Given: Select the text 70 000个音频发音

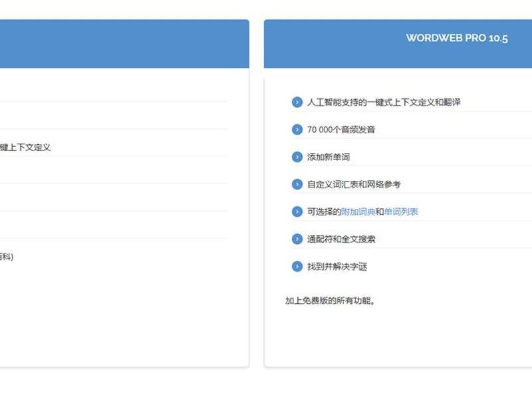Looking at the screenshot, I should [x=341, y=130].
